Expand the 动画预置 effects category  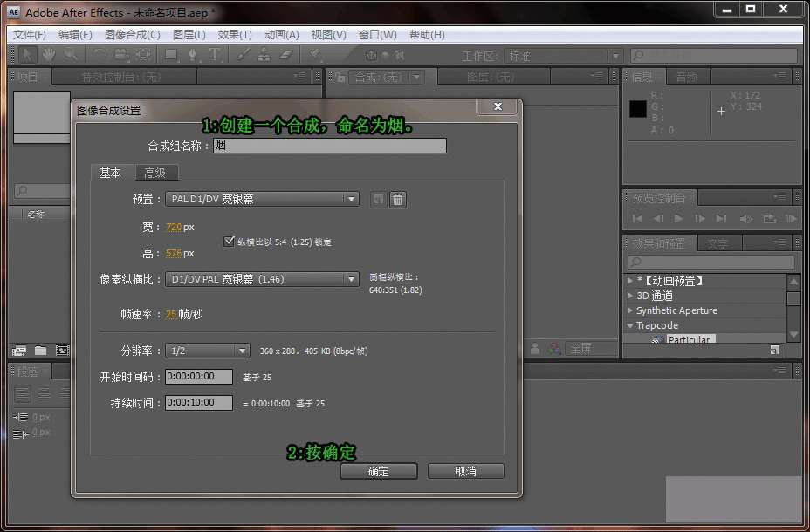point(629,281)
